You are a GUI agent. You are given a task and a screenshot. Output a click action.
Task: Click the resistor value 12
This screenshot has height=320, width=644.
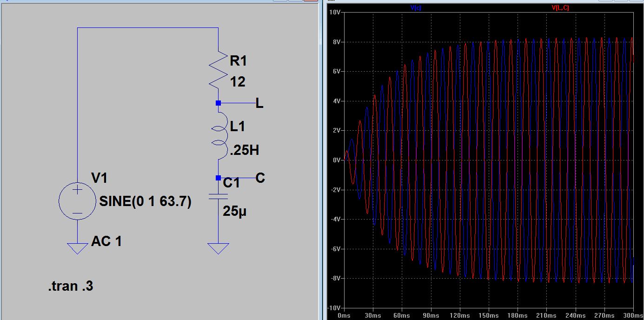click(238, 82)
